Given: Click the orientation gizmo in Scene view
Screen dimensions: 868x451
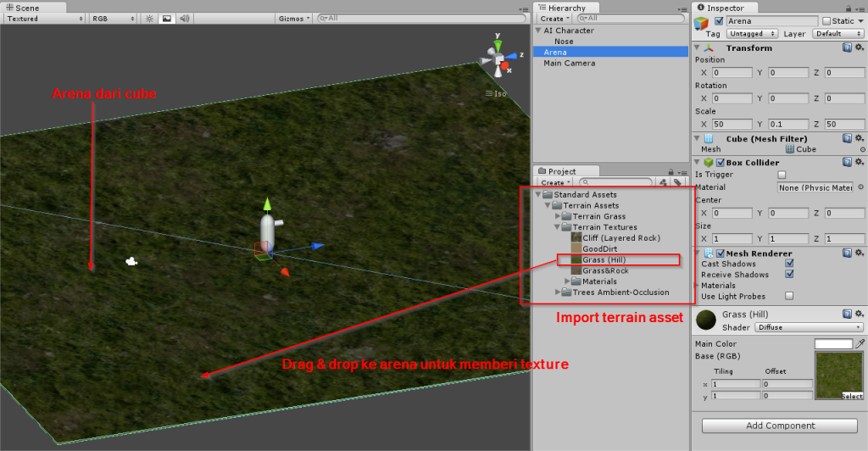Looking at the screenshot, I should [498, 61].
